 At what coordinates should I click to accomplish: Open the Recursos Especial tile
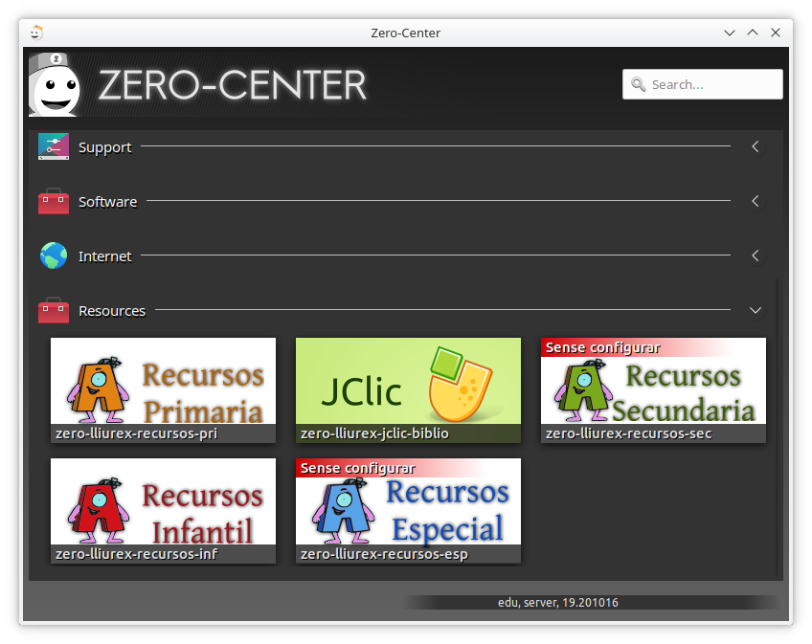click(x=408, y=511)
